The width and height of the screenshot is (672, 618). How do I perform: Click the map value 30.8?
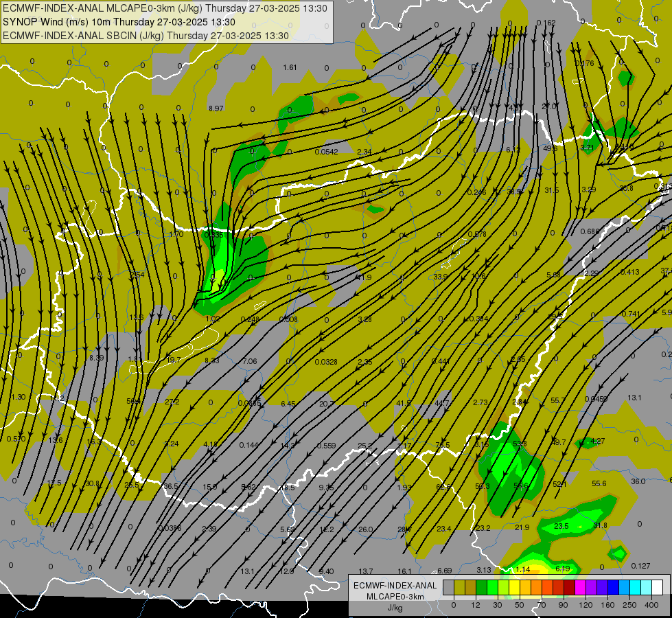coord(92,484)
